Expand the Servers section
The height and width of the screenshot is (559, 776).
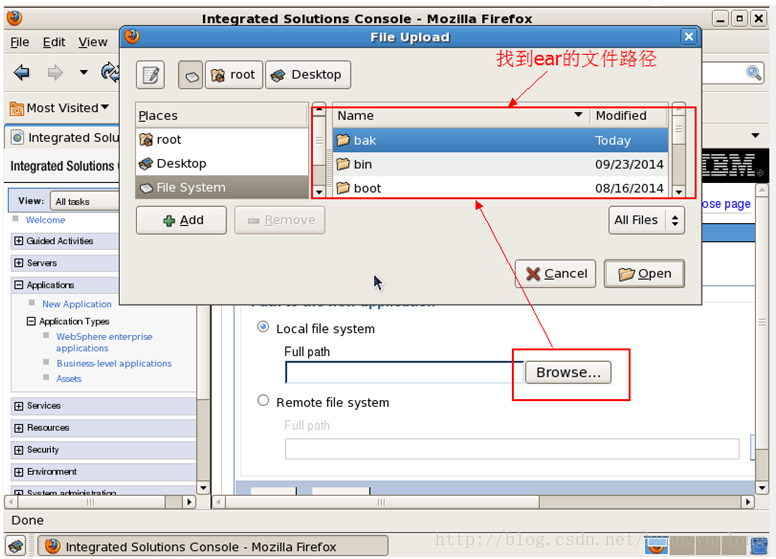(x=18, y=263)
